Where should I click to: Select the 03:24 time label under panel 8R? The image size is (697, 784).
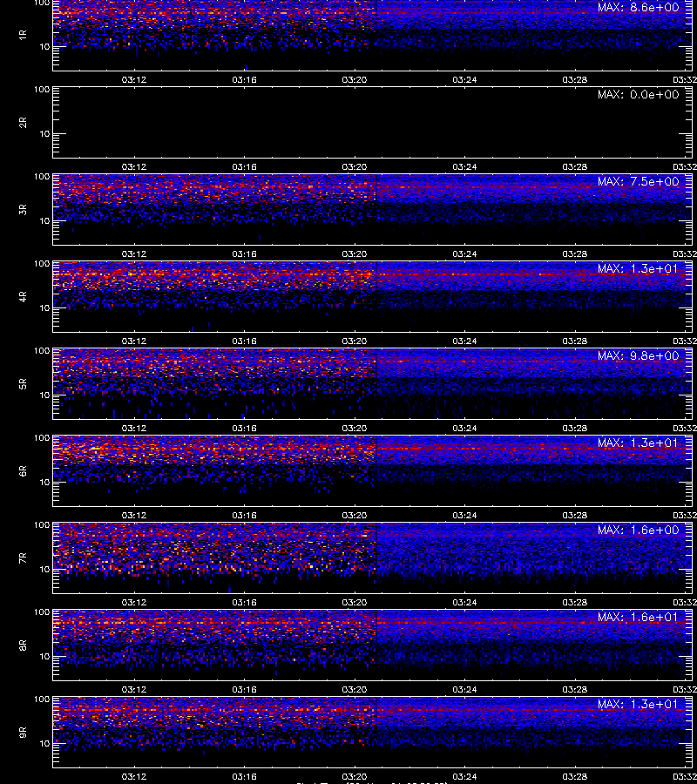pos(464,690)
